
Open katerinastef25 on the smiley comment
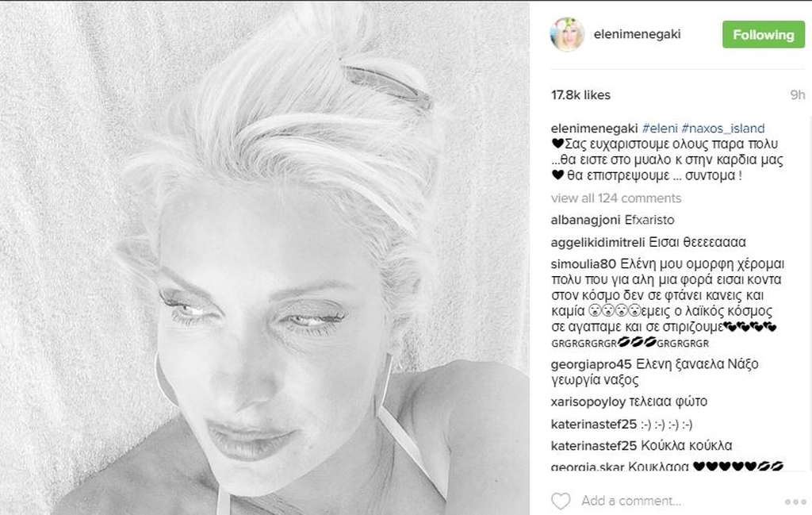pyautogui.click(x=593, y=425)
